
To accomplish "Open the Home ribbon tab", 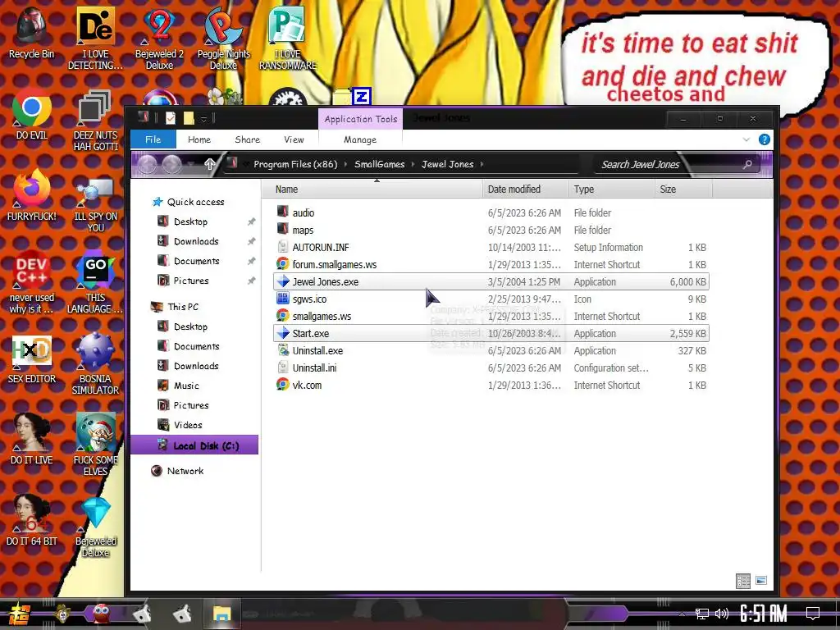I will pos(199,139).
